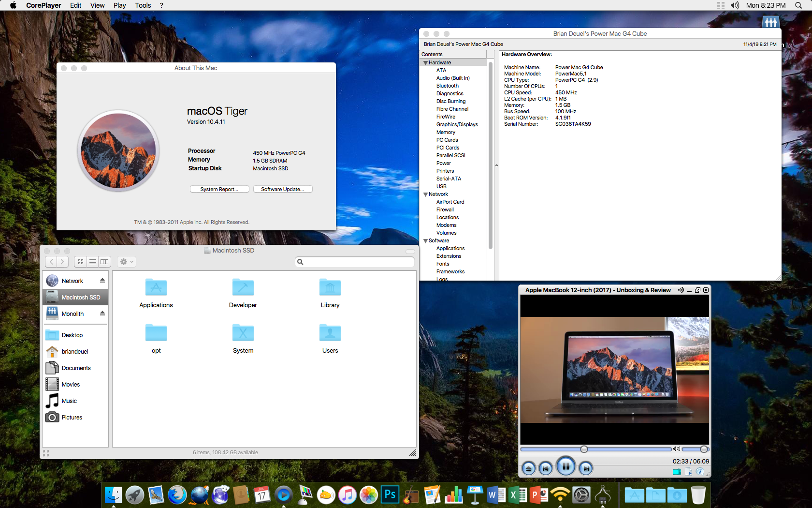
Task: Collapse the Network section in System Profiler
Action: point(425,194)
